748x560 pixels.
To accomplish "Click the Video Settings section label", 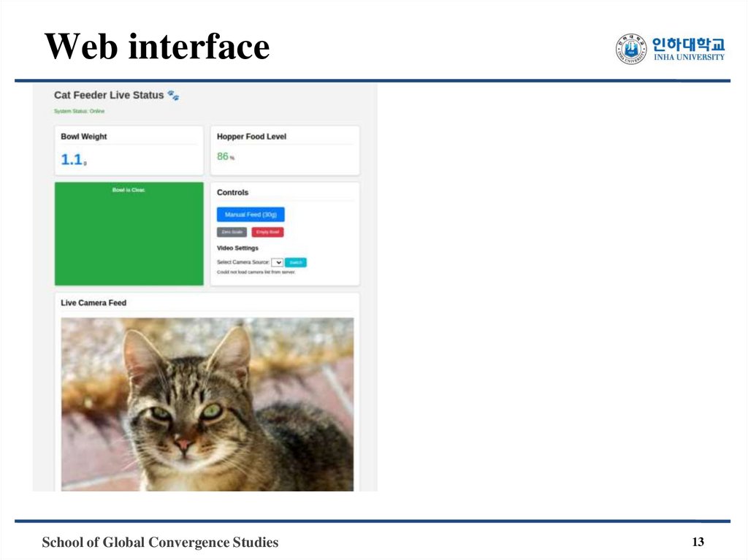I will [237, 248].
